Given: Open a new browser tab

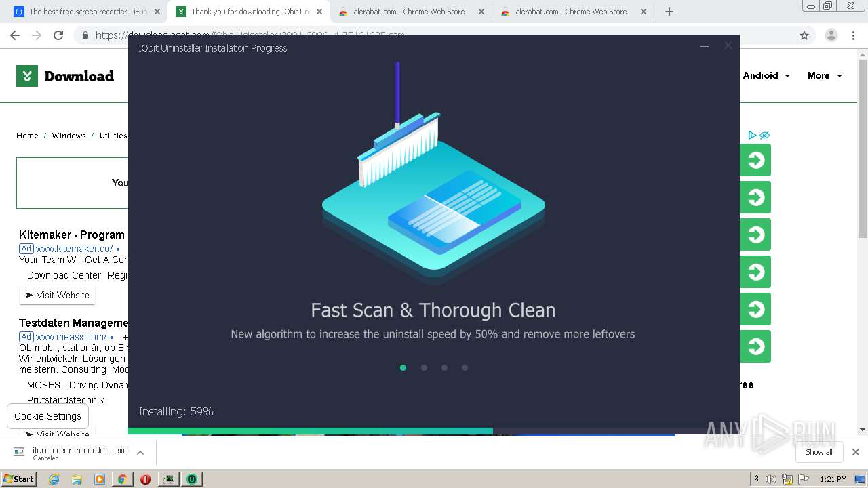Looking at the screenshot, I should (669, 12).
